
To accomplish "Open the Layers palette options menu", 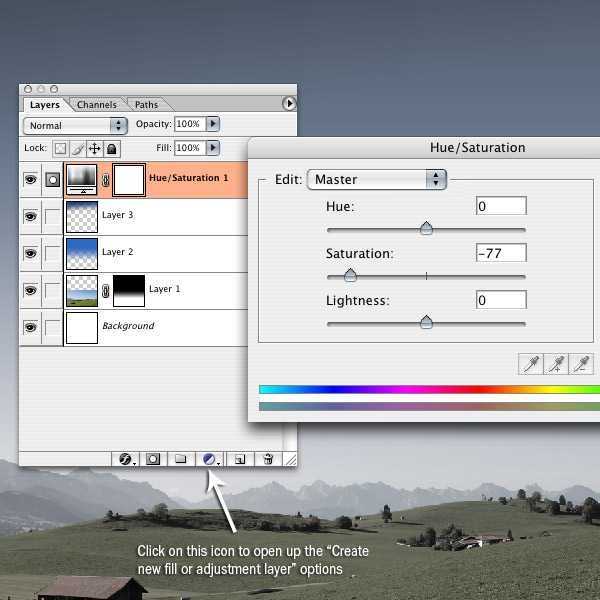I will pos(289,103).
